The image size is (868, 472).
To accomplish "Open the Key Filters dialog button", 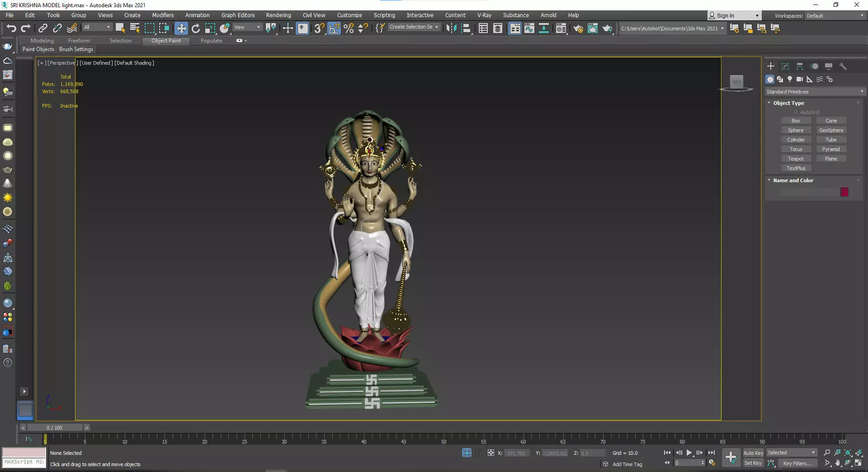I will [797, 463].
